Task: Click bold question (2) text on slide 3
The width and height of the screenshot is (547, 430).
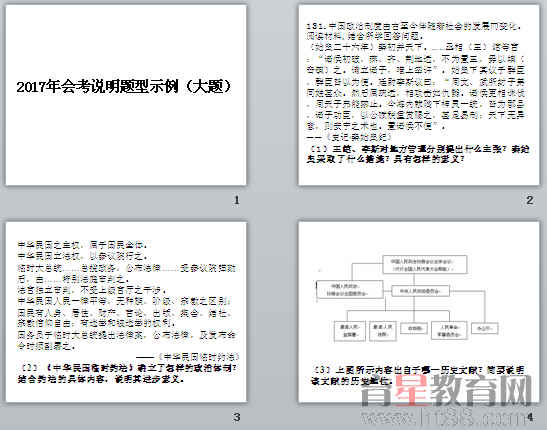Action: 127,373
